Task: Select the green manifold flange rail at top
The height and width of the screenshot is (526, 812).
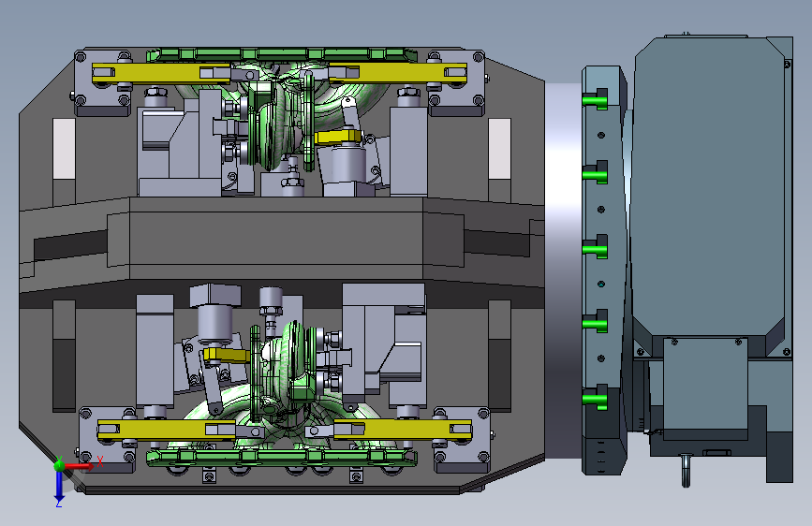Action: [282, 55]
